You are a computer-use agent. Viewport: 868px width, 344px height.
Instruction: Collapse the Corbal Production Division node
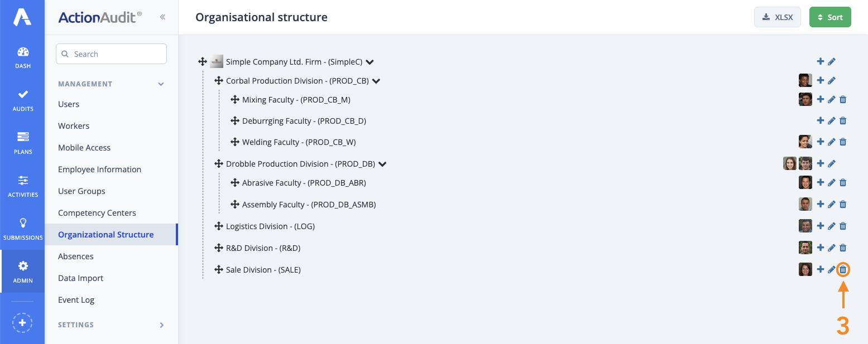[376, 81]
